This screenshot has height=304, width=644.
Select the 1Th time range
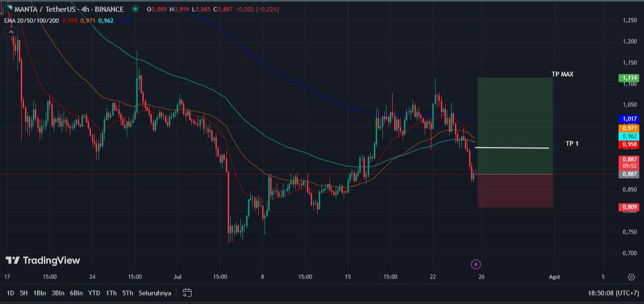[111, 293]
